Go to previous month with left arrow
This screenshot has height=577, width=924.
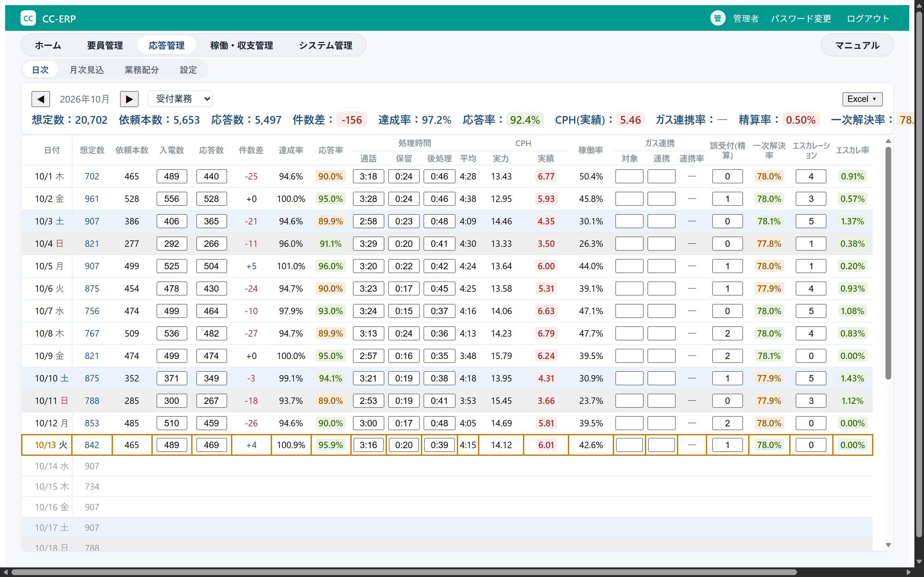[x=40, y=99]
